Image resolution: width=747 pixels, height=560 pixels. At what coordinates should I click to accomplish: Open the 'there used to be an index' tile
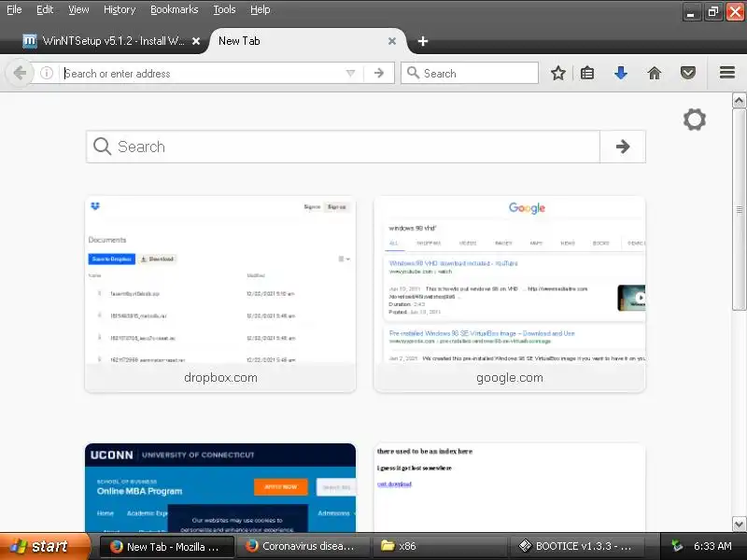(510, 487)
